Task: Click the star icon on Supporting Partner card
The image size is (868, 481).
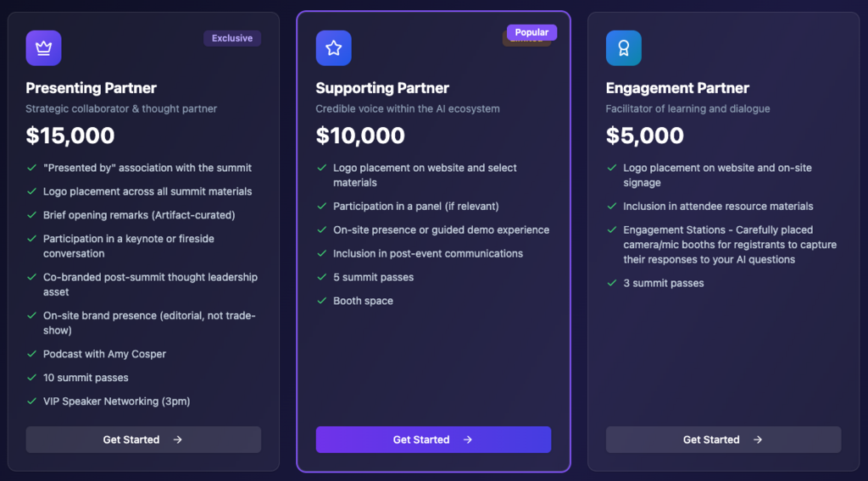Action: click(x=333, y=48)
